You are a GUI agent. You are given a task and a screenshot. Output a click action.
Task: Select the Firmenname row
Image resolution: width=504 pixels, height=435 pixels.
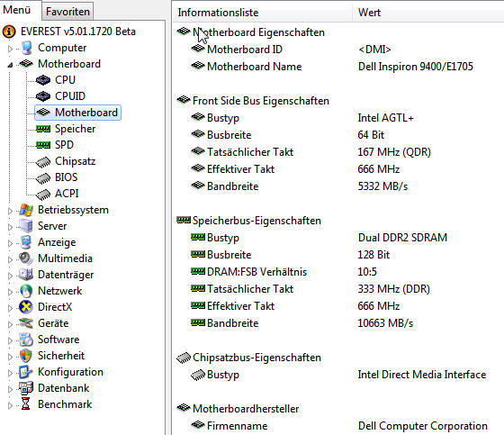pos(338,426)
